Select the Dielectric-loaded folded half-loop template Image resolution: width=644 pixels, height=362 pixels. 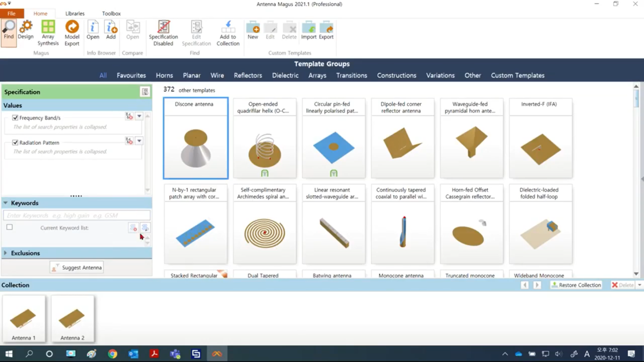click(541, 224)
